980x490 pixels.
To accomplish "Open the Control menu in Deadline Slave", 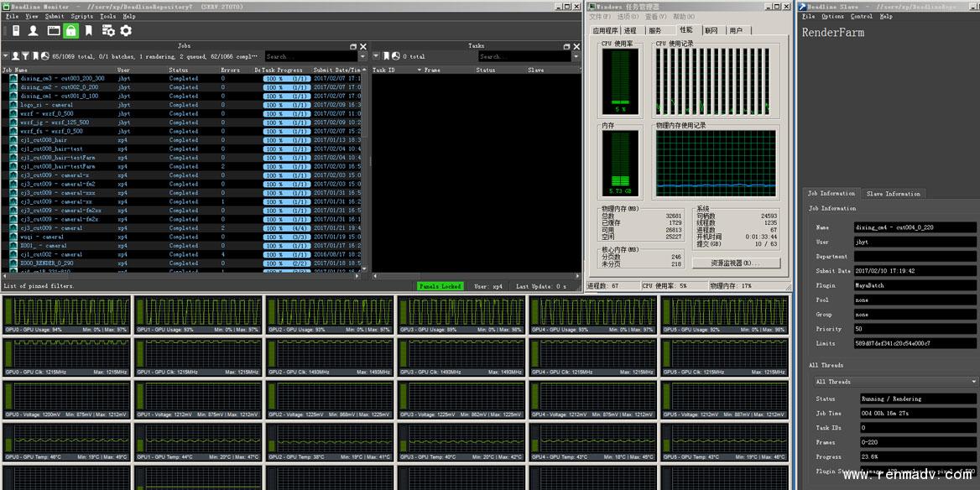I will [x=861, y=16].
